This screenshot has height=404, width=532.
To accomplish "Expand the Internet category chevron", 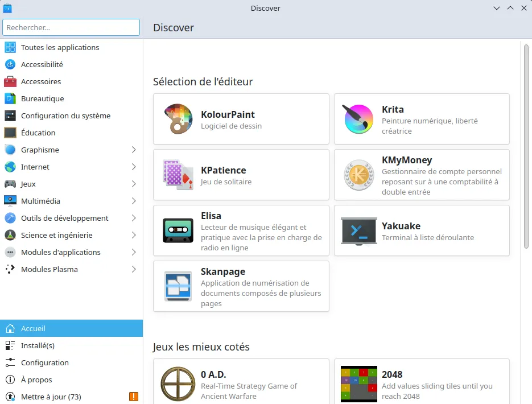I will 134,167.
